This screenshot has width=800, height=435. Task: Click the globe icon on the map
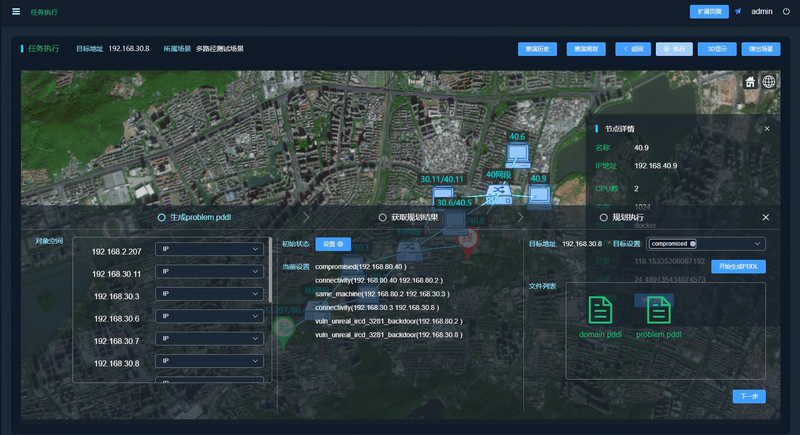click(x=769, y=82)
